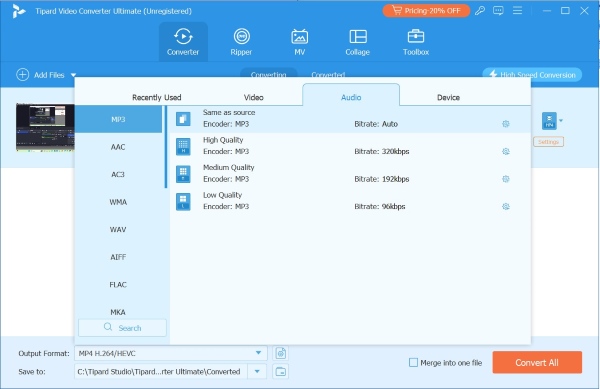Switch to the Recently Used tab
Viewport: 600px width, 389px height.
click(157, 98)
